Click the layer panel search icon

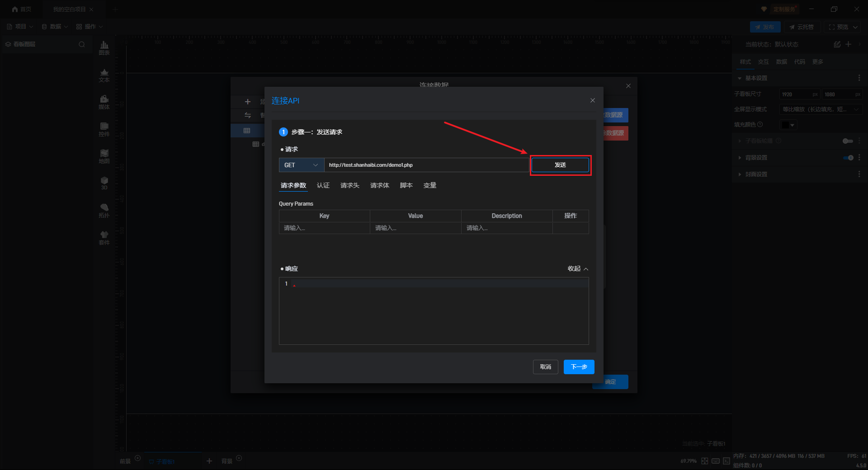[82, 44]
